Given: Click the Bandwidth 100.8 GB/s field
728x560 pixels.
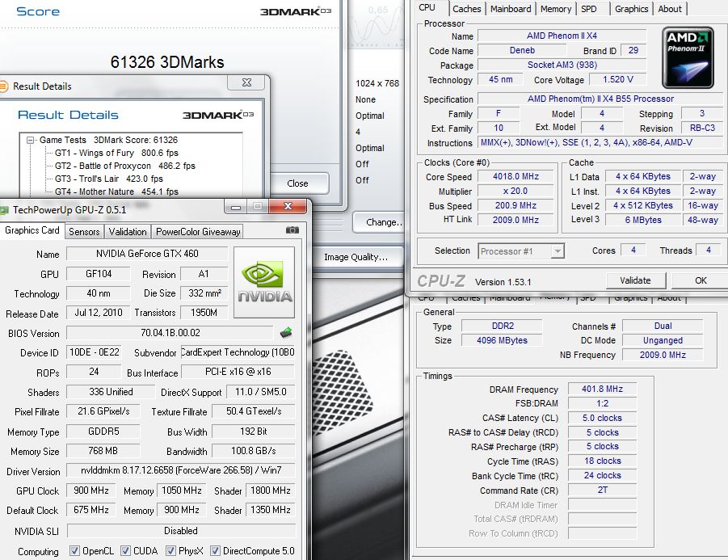Looking at the screenshot, I should [x=254, y=451].
